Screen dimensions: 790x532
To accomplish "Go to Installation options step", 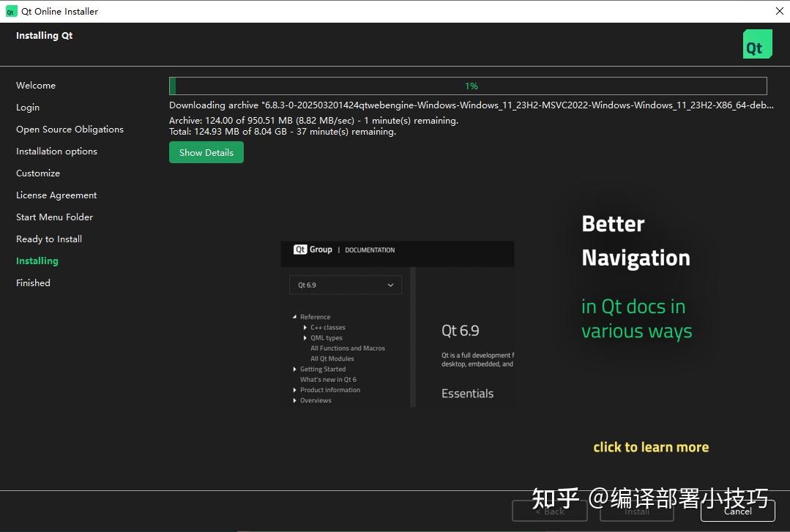I will 56,151.
